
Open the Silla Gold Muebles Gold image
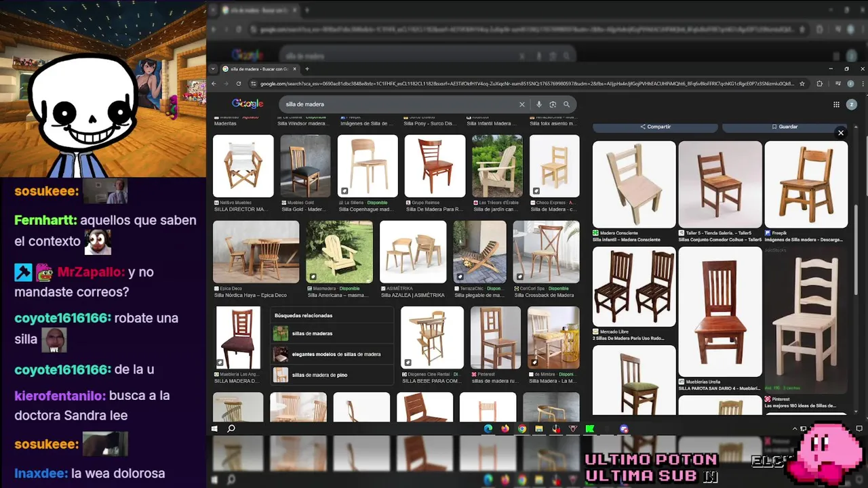tap(305, 166)
